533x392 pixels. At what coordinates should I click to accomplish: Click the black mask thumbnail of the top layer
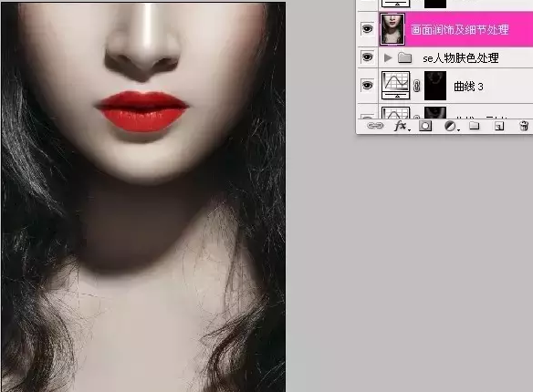(x=435, y=4)
